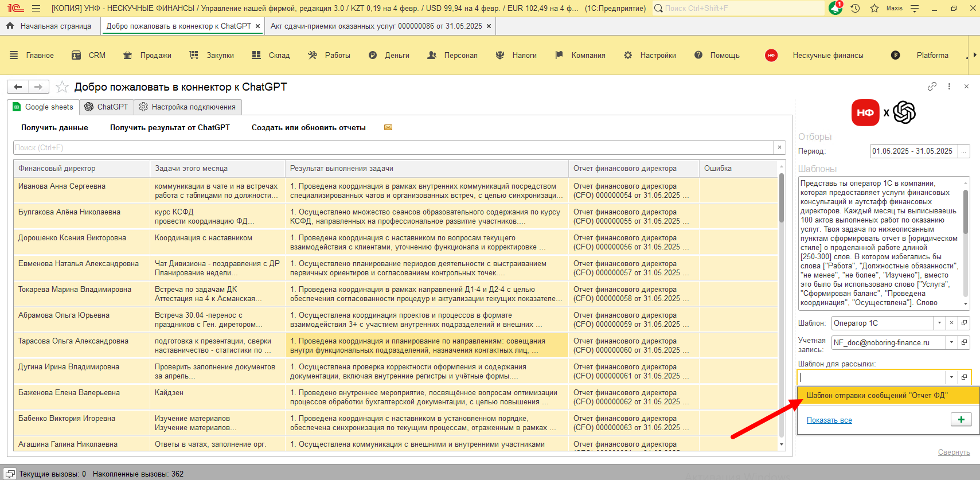Viewport: 980px width, 480px height.
Task: Expand the Шаблон 'Оператор 1С' dropdown
Action: (939, 323)
